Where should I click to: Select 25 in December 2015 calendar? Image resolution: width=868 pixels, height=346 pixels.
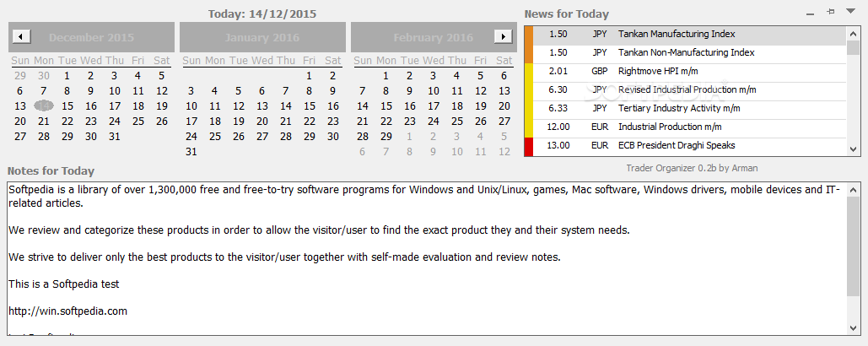(138, 122)
